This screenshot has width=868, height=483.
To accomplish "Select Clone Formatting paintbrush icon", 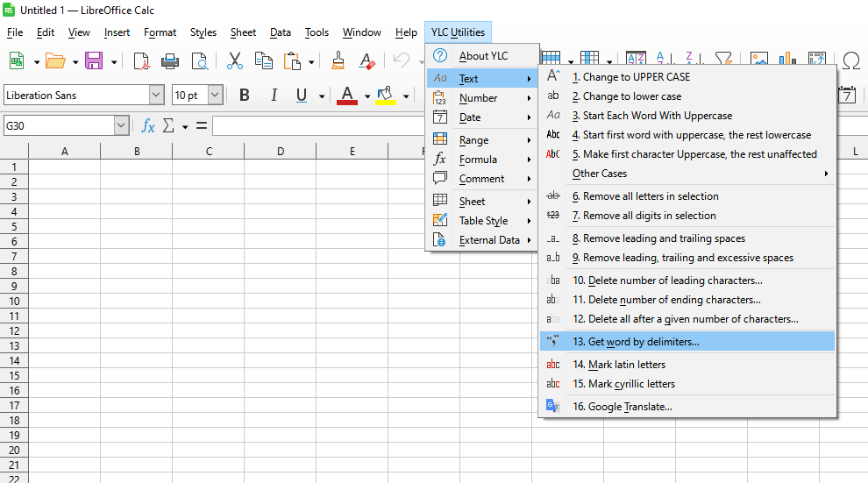I will (338, 60).
